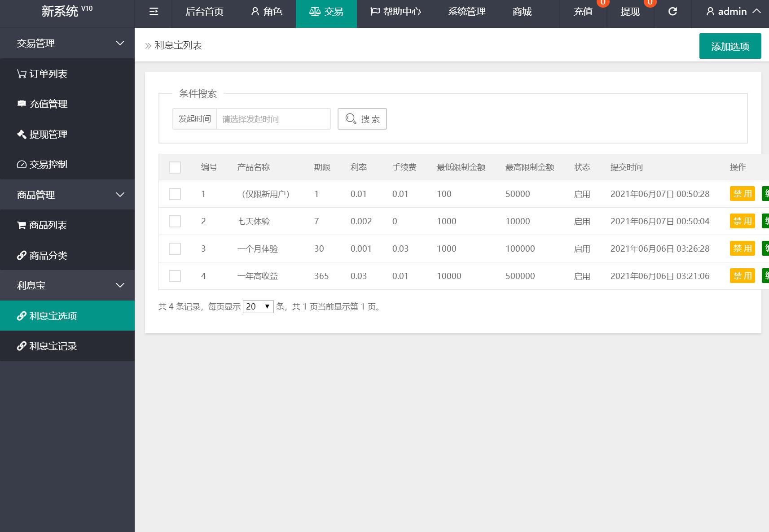Open 充值管理 in the sidebar
Screen dimensions: 769x532
pos(67,104)
